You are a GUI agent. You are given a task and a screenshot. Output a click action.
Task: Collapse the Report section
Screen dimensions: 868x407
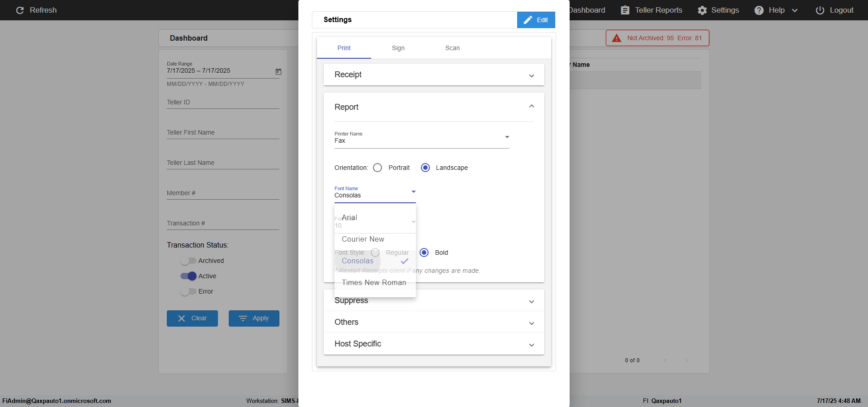coord(434,107)
